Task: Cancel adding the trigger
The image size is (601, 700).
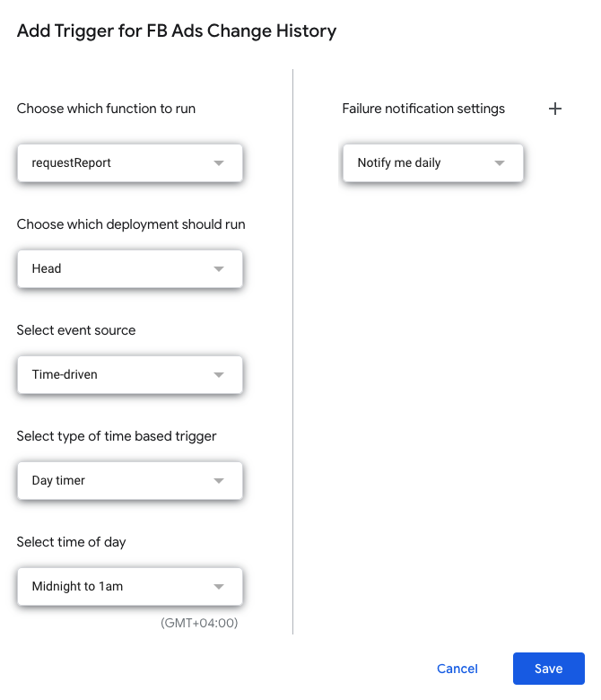Action: (x=457, y=669)
